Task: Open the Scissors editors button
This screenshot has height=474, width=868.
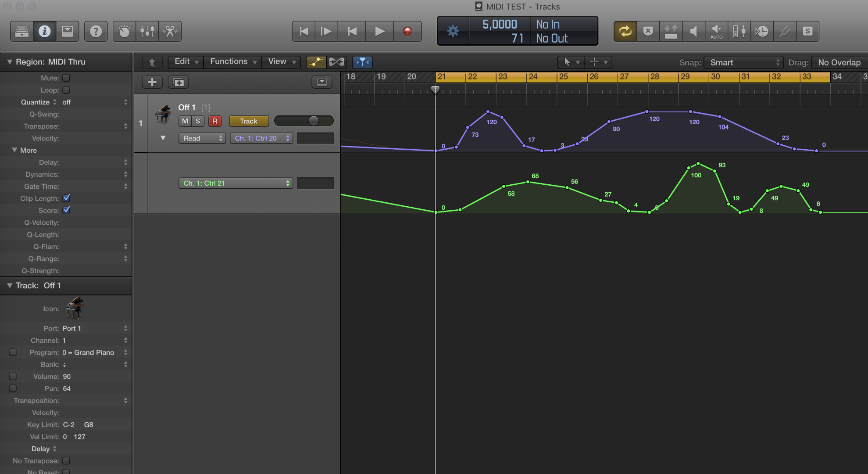Action: coord(170,31)
